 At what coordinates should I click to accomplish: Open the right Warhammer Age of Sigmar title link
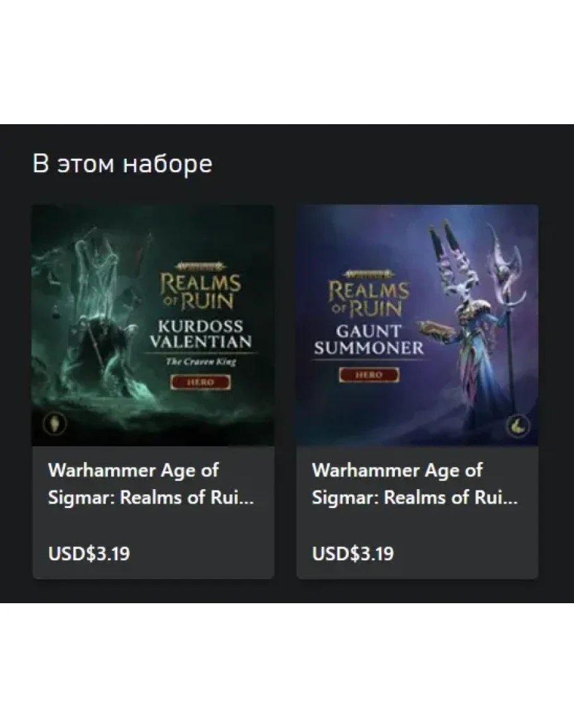click(415, 484)
